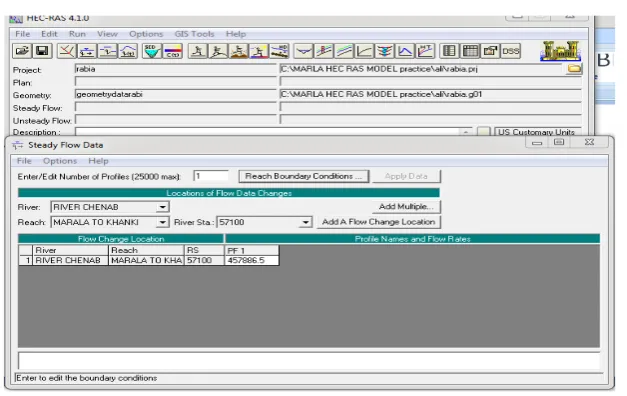Open the Geometric Data editor icon
Image resolution: width=627 pixels, height=396 pixels.
[66, 51]
